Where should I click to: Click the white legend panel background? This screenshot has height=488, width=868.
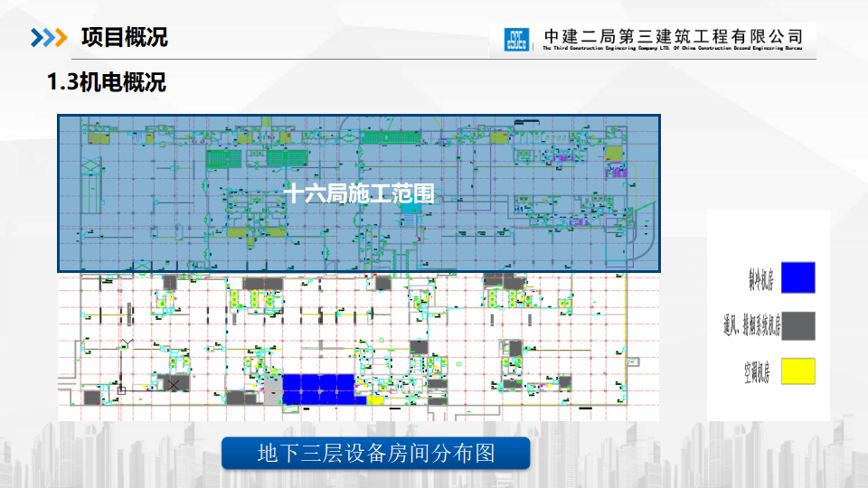click(769, 235)
